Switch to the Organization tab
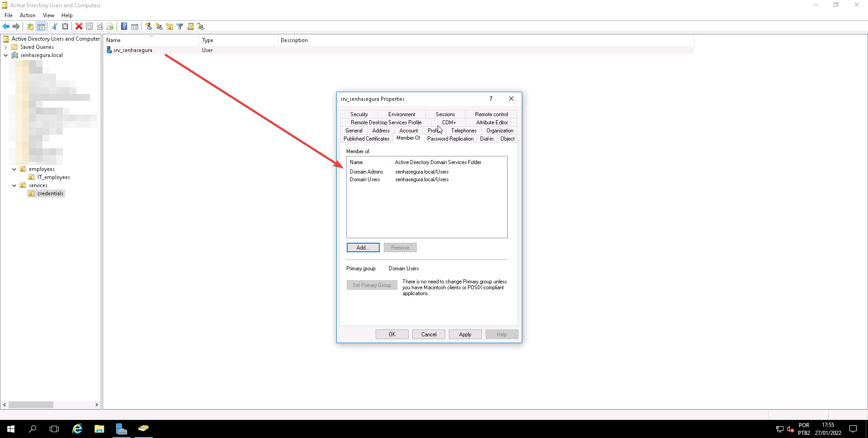This screenshot has width=868, height=438. point(500,131)
